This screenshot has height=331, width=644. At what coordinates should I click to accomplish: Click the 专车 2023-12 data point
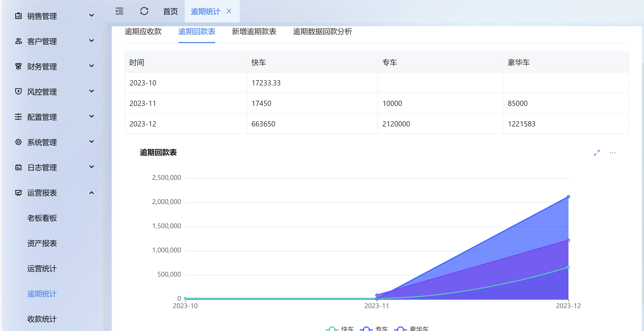pos(568,197)
